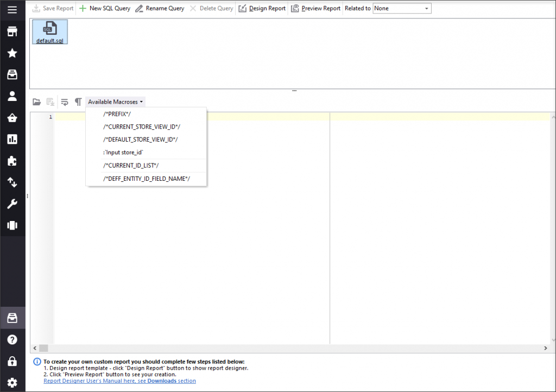The width and height of the screenshot is (556, 392).
Task: Select the customer person icon in sidebar
Action: (x=12, y=96)
